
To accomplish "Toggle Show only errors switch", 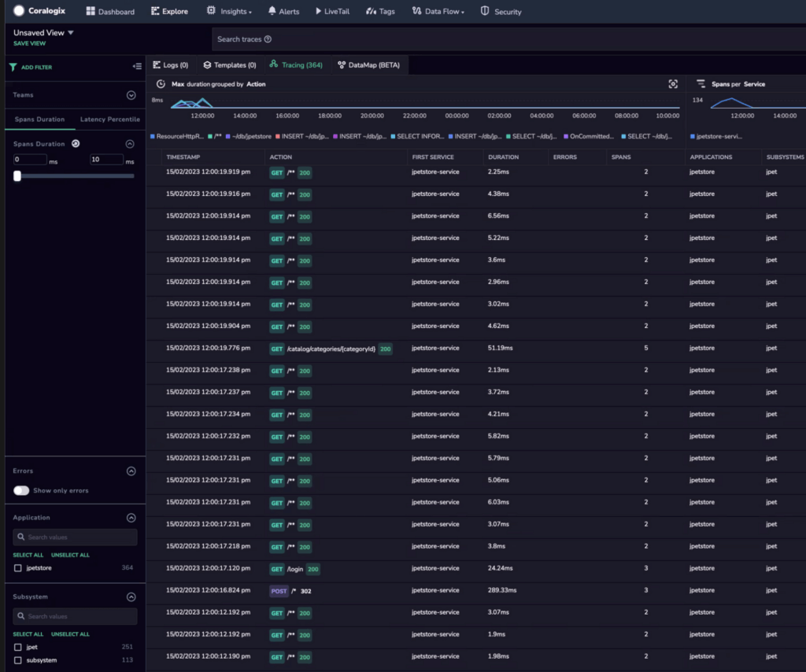I will click(21, 491).
